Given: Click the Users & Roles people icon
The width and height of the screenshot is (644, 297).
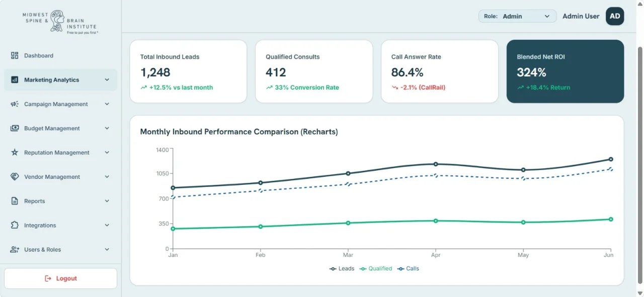Looking at the screenshot, I should (15, 249).
